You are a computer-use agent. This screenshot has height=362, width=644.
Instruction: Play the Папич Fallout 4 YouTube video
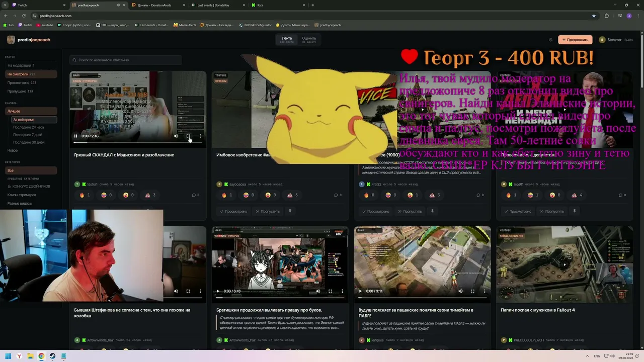[x=565, y=264]
